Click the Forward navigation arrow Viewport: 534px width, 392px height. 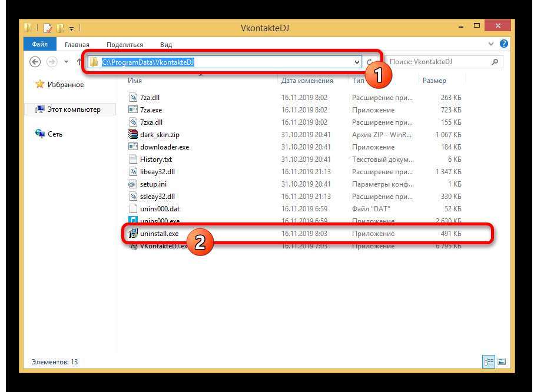pyautogui.click(x=52, y=62)
